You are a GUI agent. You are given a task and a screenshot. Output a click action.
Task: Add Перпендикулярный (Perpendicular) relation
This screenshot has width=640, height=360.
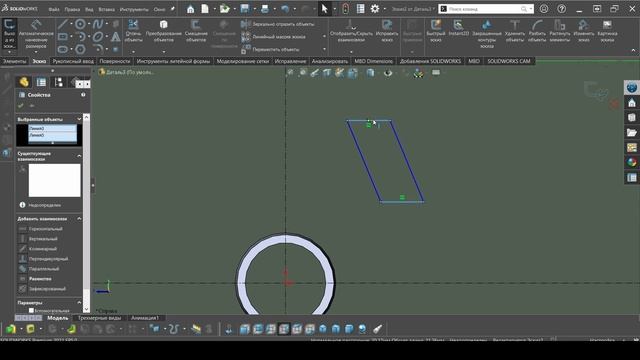44,259
